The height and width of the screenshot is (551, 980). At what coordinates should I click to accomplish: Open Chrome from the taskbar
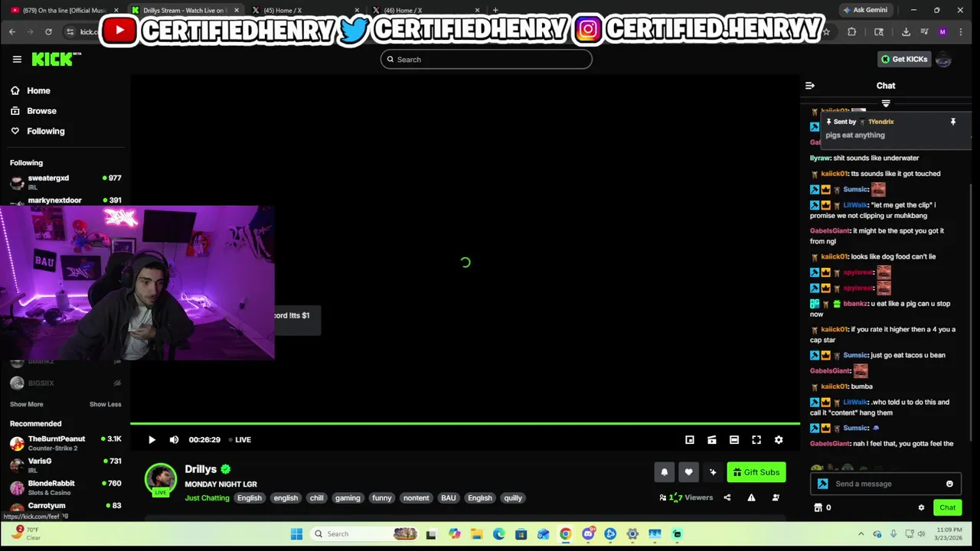[x=566, y=534]
